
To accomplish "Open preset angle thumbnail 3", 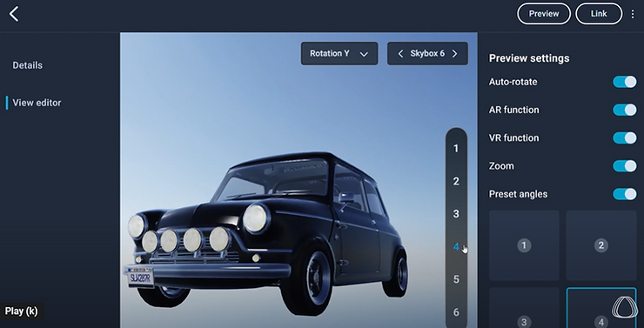I will coord(524,308).
